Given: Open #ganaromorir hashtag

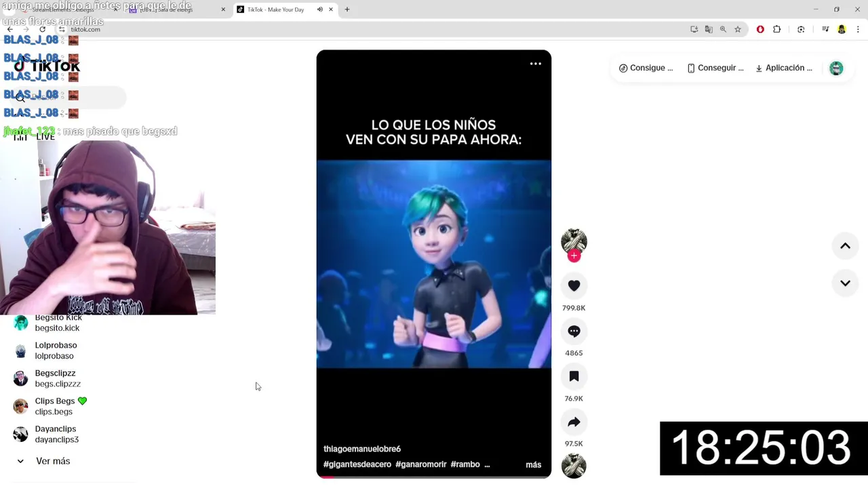Looking at the screenshot, I should click(x=421, y=464).
